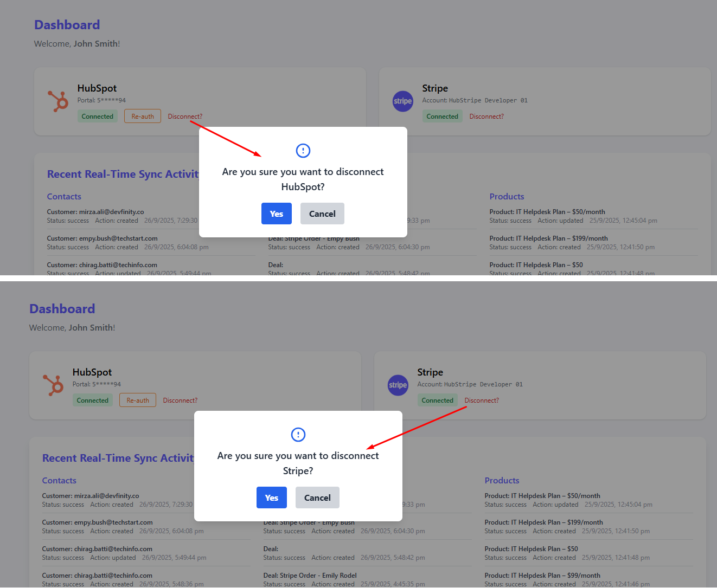Click HubSpot sprocket logo behind the HubSpot dialog
Viewport: 717px width, 588px height.
pyautogui.click(x=58, y=101)
